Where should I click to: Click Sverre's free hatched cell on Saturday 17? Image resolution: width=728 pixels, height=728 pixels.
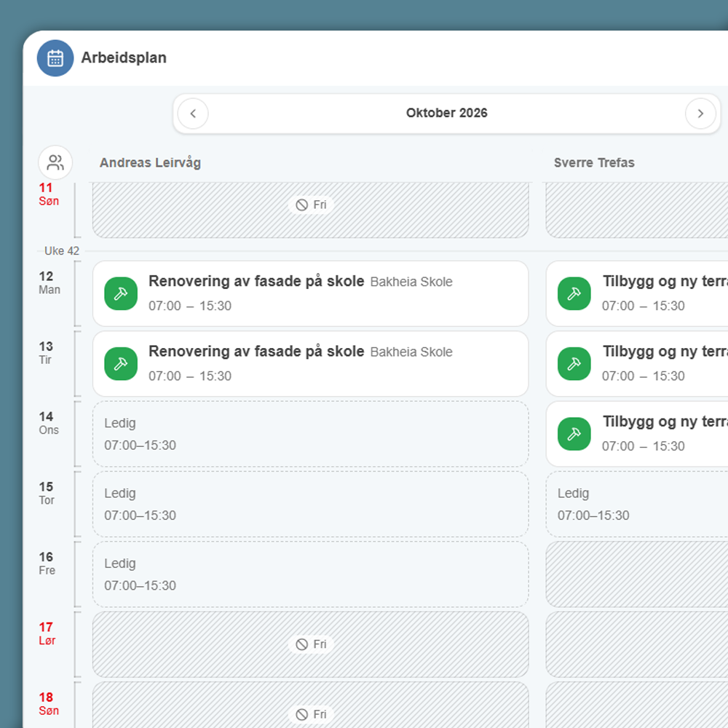(637, 644)
